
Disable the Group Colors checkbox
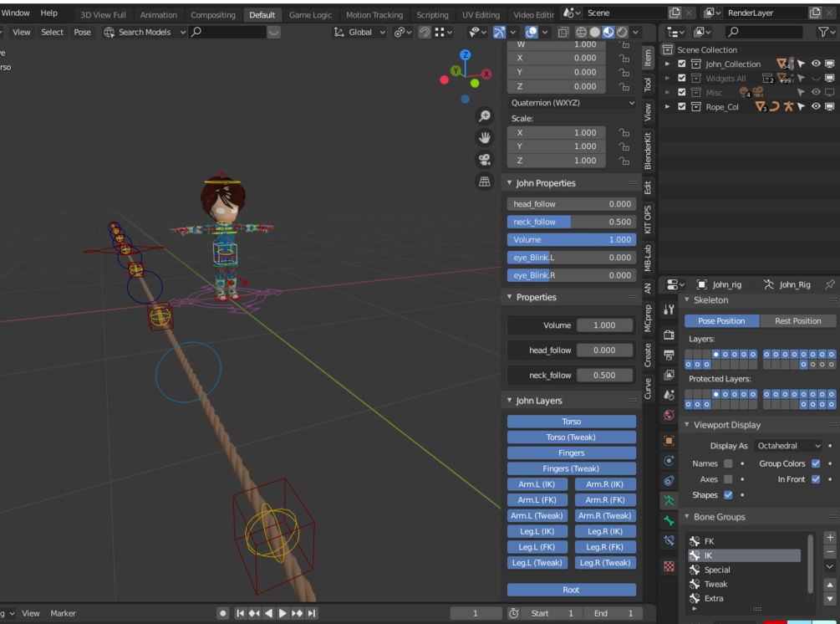coord(816,463)
